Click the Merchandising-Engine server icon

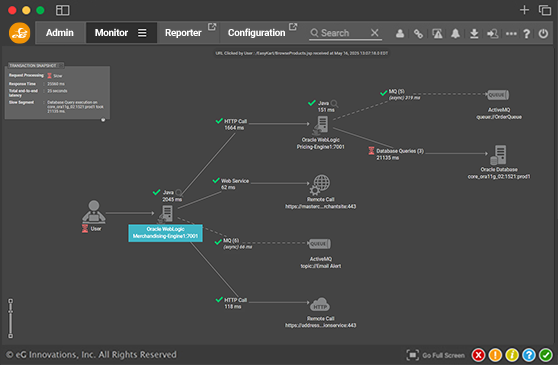(165, 214)
